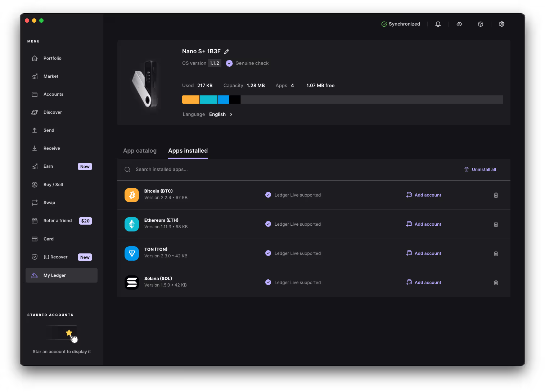The height and width of the screenshot is (392, 545).
Task: Open Earn in sidebar
Action: coord(62,166)
